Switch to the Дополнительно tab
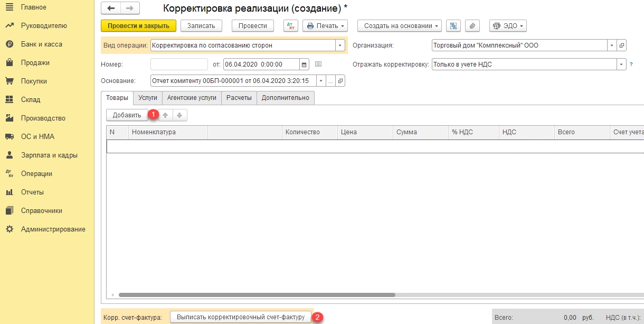 tap(286, 98)
